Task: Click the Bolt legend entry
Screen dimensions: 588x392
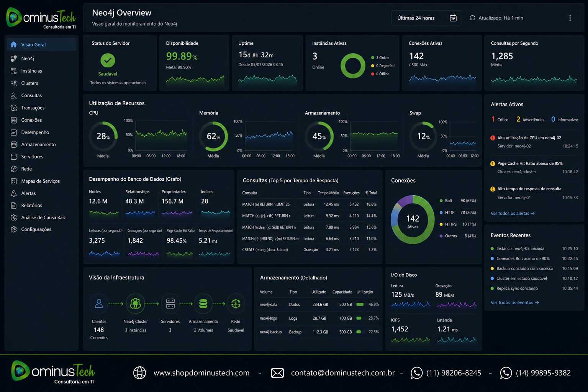Action: (x=458, y=201)
